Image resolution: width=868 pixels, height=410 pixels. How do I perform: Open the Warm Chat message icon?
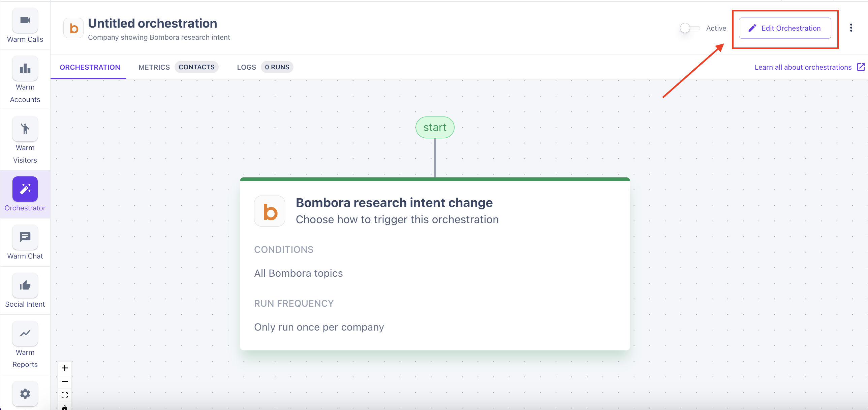coord(25,237)
